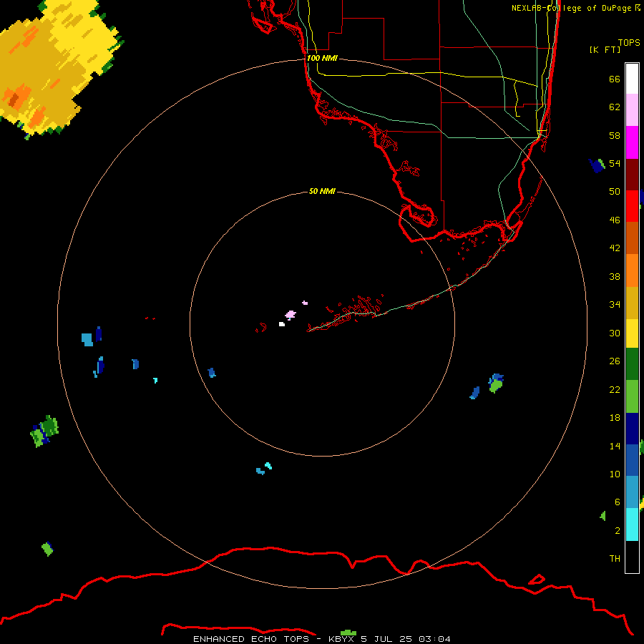This screenshot has width=644, height=644.
Task: Pick the bright yellow legend swatch
Action: pyautogui.click(x=632, y=333)
